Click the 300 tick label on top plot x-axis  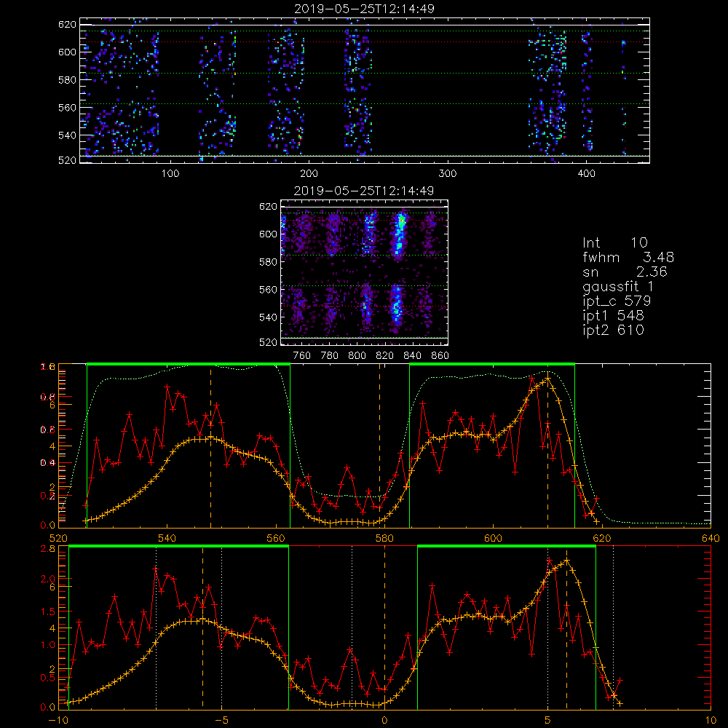tap(448, 174)
